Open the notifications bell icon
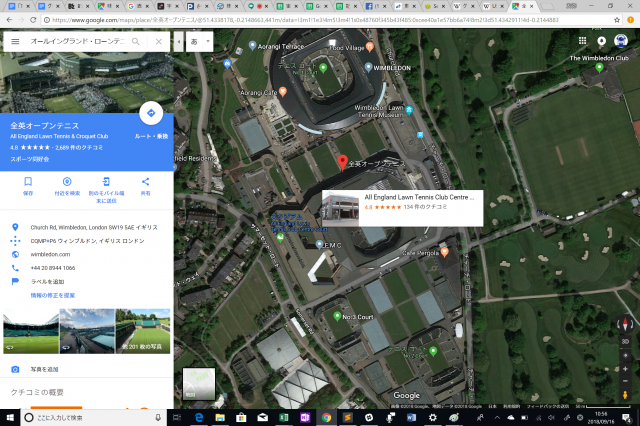Viewport: 640px width, 426px height. pyautogui.click(x=601, y=41)
